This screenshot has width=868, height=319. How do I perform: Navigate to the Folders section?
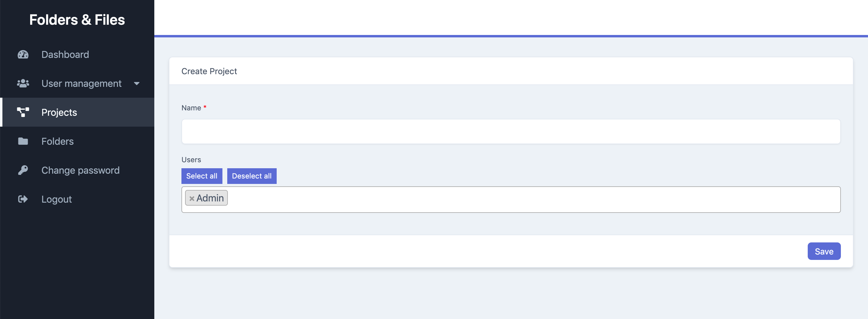(x=57, y=141)
